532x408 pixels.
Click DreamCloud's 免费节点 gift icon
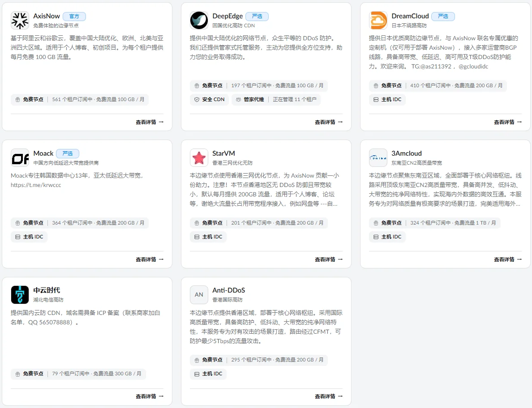click(x=376, y=86)
